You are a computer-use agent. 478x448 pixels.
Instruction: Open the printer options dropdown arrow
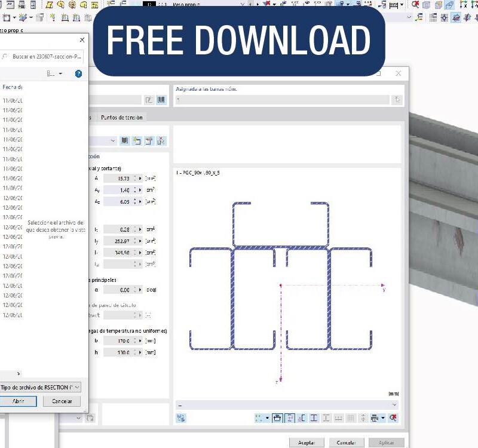point(383,418)
